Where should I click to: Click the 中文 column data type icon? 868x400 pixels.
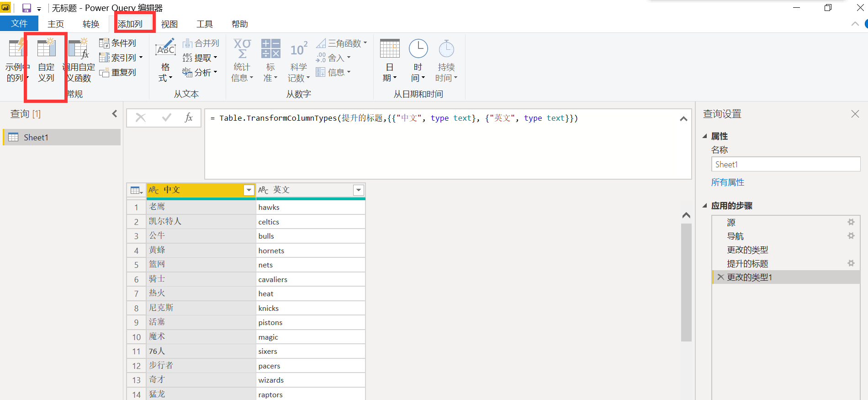(153, 190)
